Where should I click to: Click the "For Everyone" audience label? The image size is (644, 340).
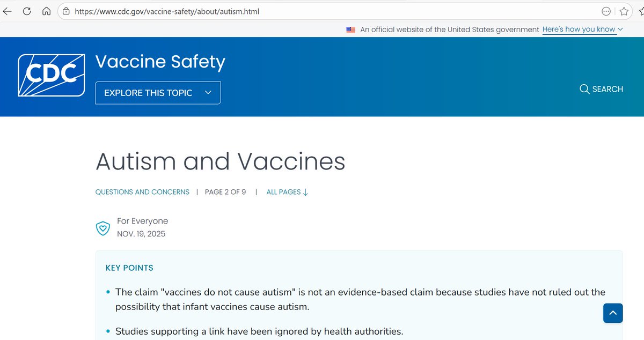point(143,221)
